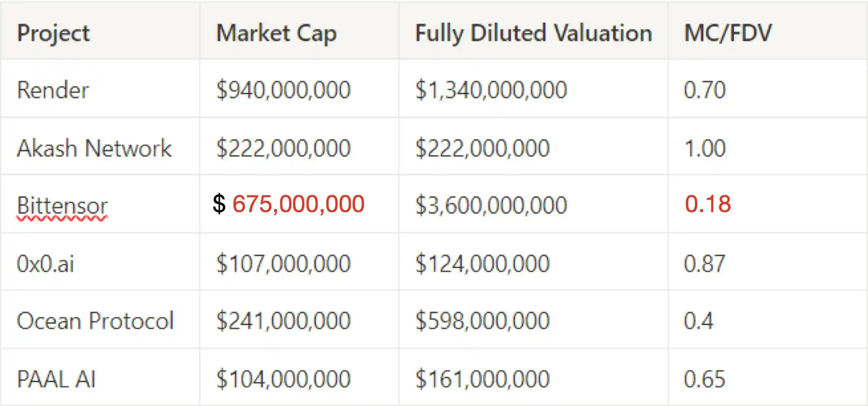868x406 pixels.
Task: Click the Project column header
Action: pyautogui.click(x=53, y=33)
